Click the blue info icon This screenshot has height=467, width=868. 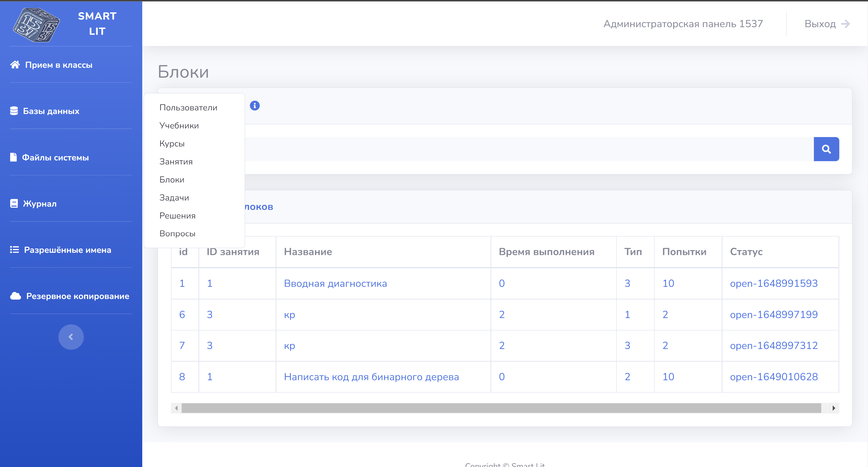[x=255, y=105]
